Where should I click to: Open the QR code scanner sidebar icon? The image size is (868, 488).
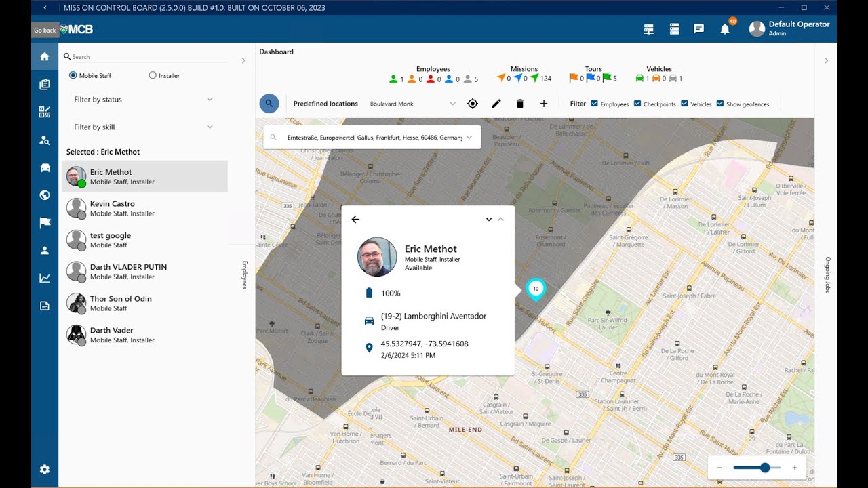pyautogui.click(x=45, y=112)
